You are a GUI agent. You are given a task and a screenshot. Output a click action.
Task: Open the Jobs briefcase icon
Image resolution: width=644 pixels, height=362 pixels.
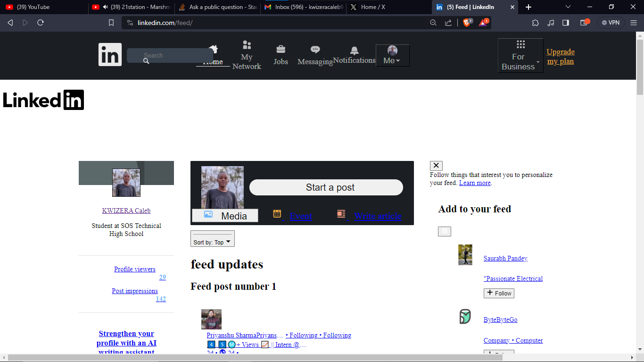point(281,49)
